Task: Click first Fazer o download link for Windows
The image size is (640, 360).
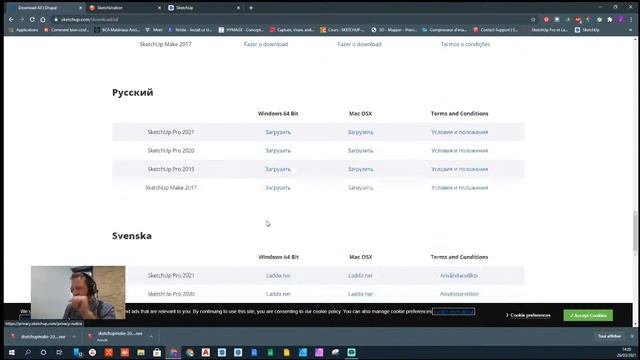Action: pyautogui.click(x=266, y=44)
